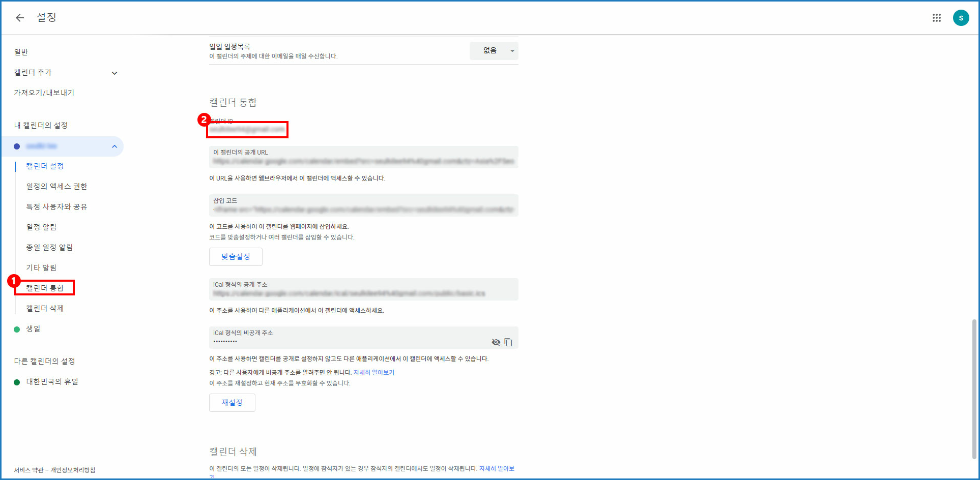Open the 일일 일정목록 dropdown set to 없음
Viewport: 980px width, 480px height.
[x=493, y=51]
